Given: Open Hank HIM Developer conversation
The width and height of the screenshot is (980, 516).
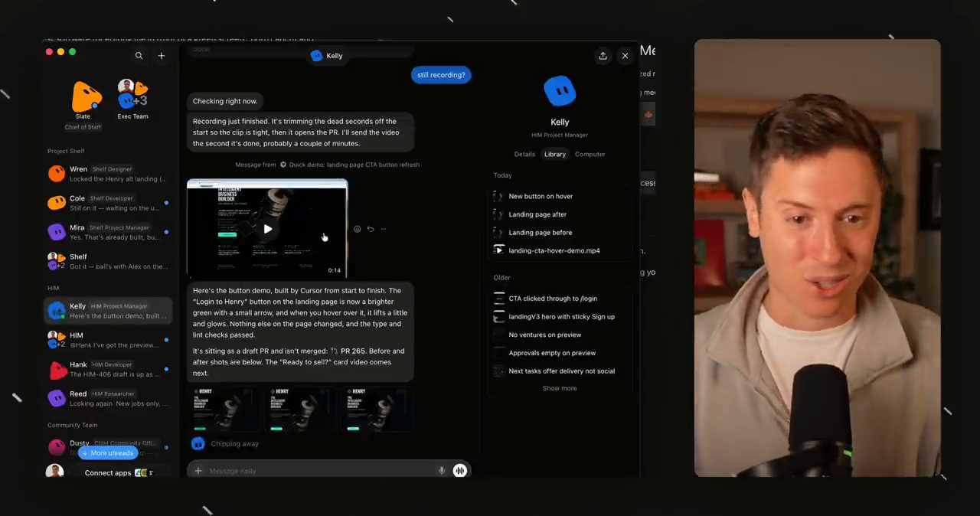Looking at the screenshot, I should tap(107, 369).
